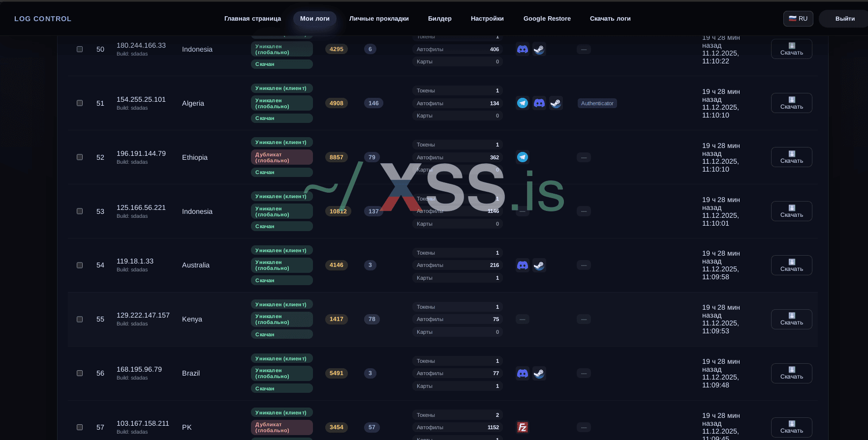The height and width of the screenshot is (440, 868).
Task: Click the country name Kenya
Action: 192,319
